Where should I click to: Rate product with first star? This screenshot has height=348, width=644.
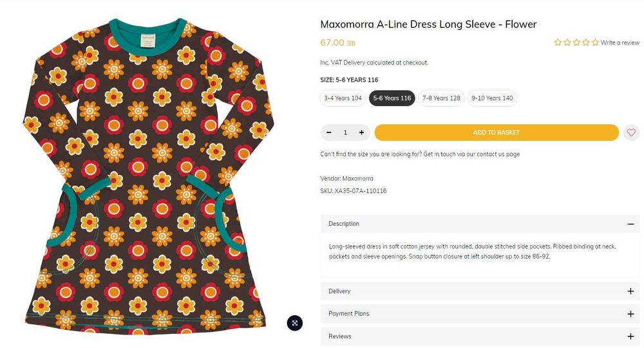(x=558, y=42)
